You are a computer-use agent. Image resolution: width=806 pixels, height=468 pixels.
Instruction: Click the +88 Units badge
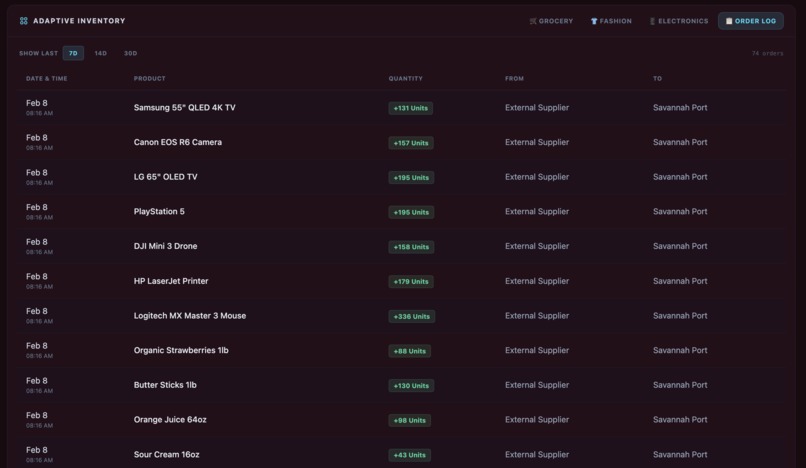(410, 351)
